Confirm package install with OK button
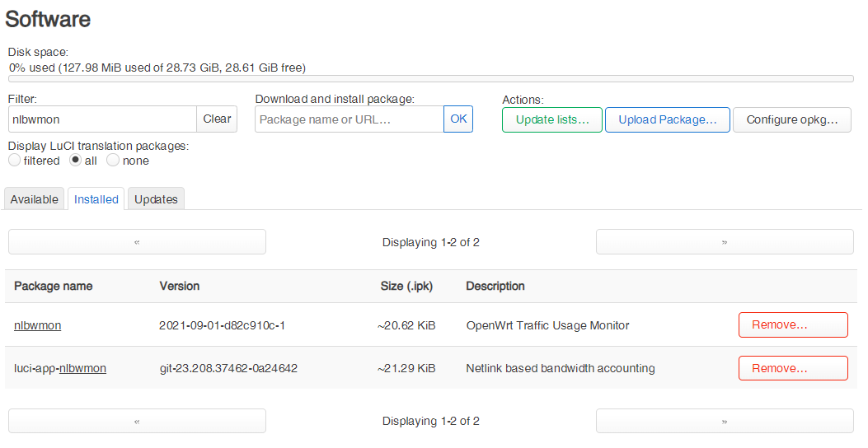The height and width of the screenshot is (448, 868). coord(458,119)
